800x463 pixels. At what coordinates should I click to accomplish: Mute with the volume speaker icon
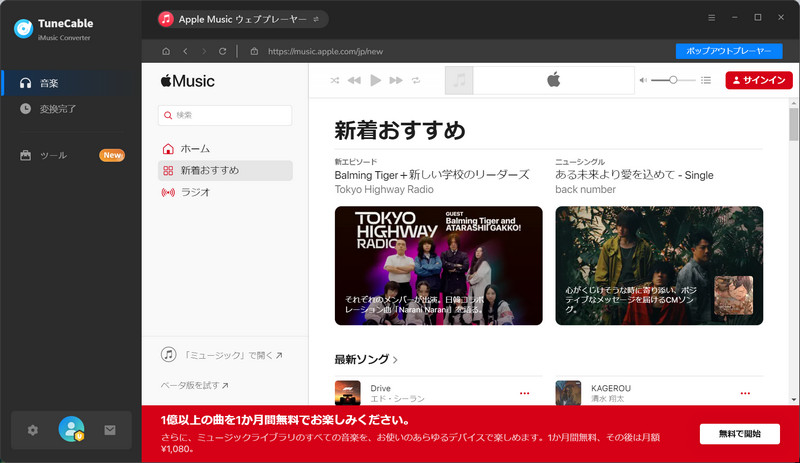point(643,80)
